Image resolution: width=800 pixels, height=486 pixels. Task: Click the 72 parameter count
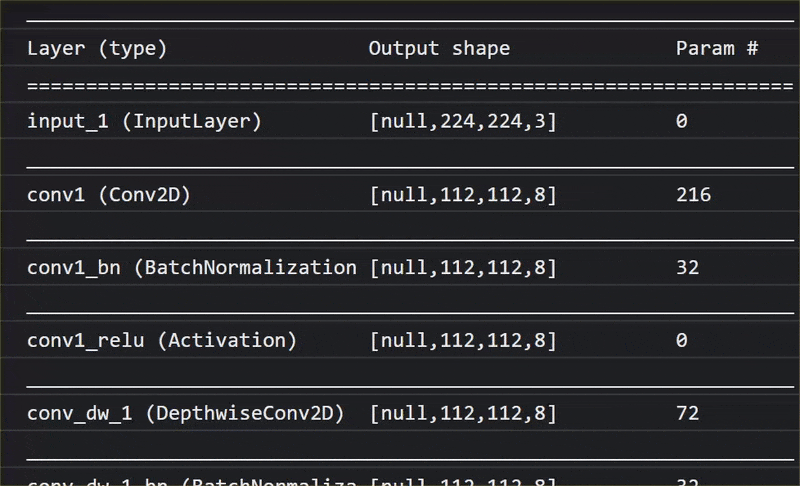pyautogui.click(x=687, y=413)
